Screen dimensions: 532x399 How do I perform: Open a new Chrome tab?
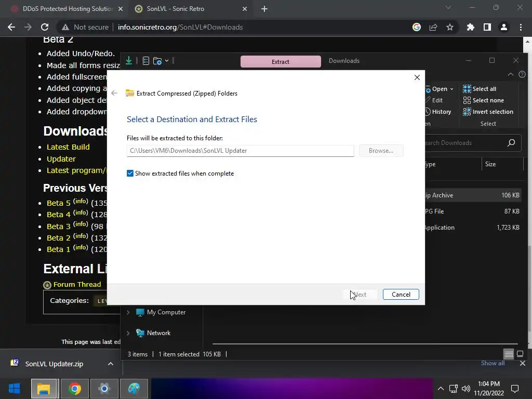[x=264, y=9]
